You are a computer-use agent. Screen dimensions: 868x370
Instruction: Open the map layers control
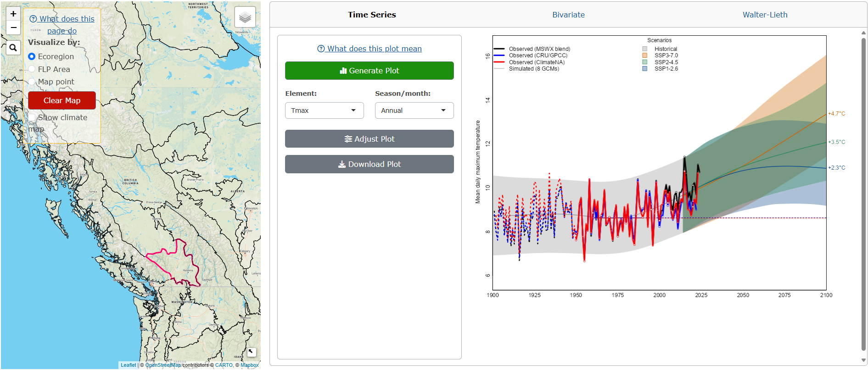pyautogui.click(x=245, y=17)
